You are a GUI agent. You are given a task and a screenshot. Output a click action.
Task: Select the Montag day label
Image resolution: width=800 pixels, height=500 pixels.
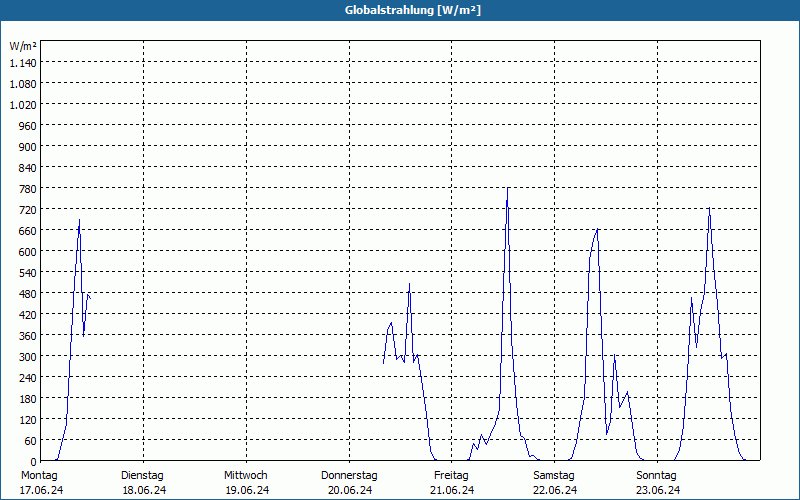39,476
